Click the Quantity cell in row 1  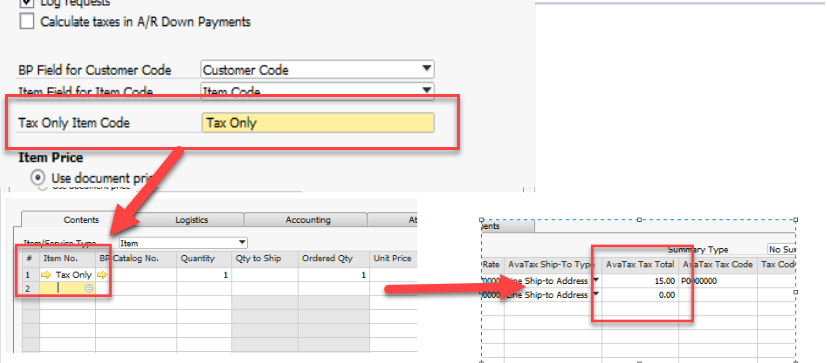204,275
